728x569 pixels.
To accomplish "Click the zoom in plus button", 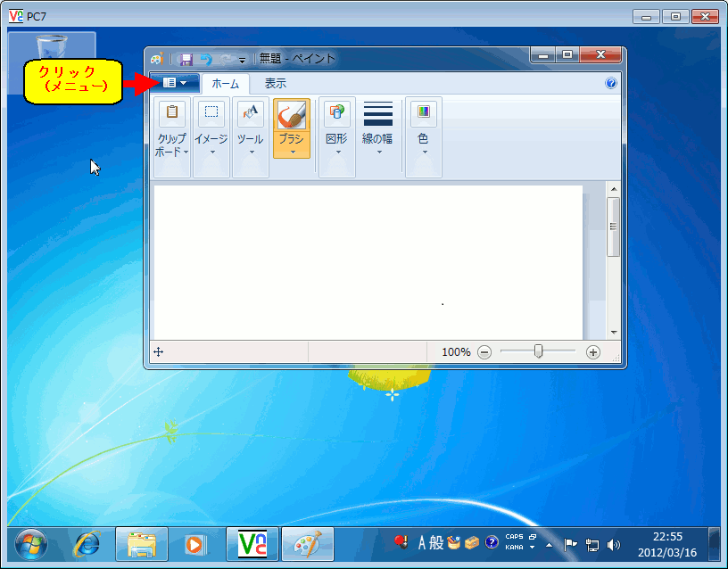I will pos(593,352).
